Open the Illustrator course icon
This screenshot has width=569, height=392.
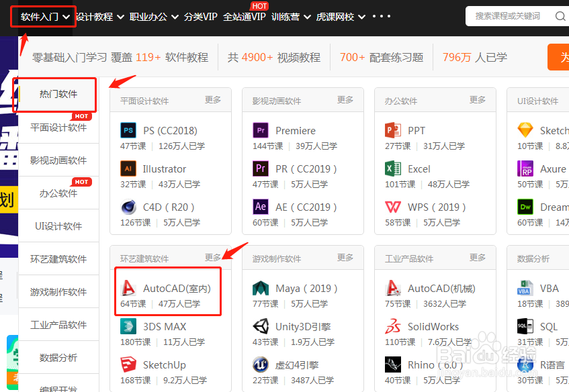click(x=128, y=168)
